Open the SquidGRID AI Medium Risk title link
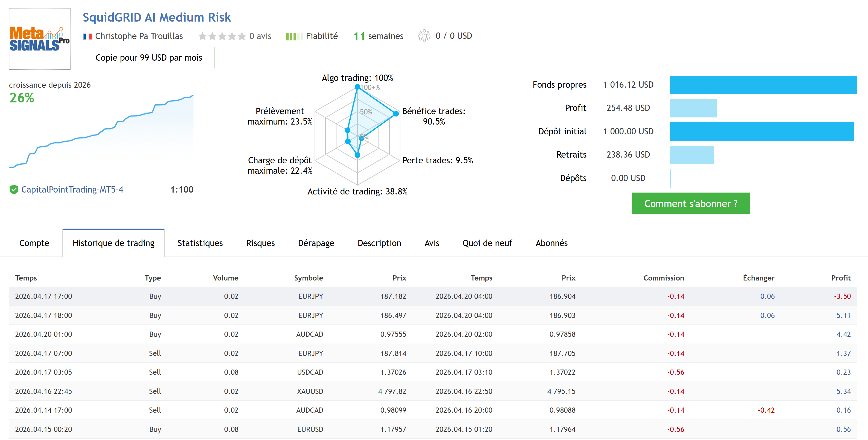 click(x=157, y=17)
